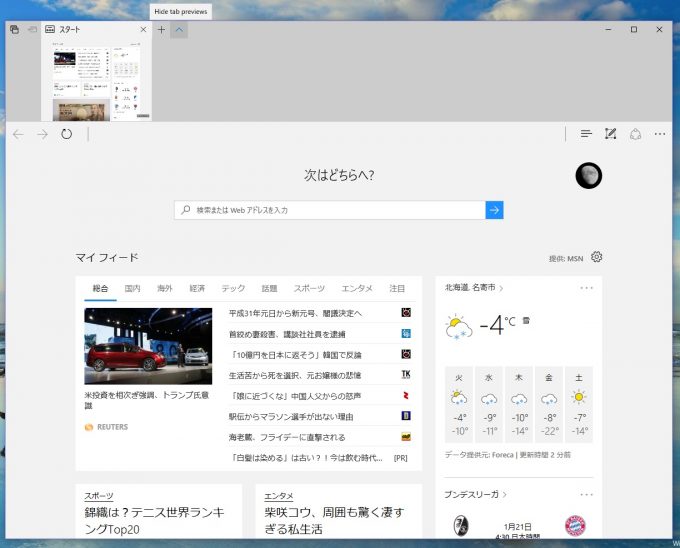Select 金 forecast day
Viewport: 680px width, 548px height.
coord(549,404)
